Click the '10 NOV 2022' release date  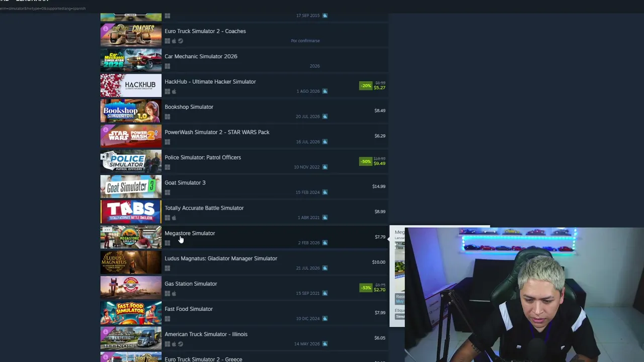tap(307, 167)
